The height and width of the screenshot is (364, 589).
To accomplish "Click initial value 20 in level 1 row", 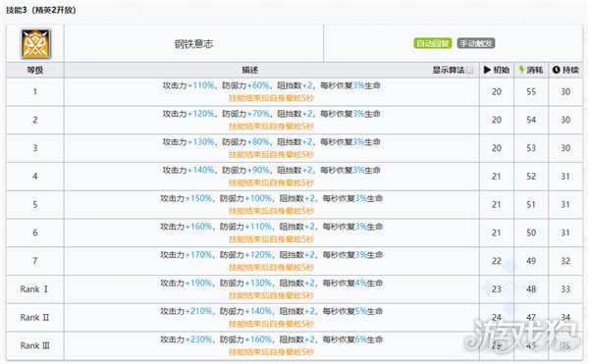I will click(497, 91).
